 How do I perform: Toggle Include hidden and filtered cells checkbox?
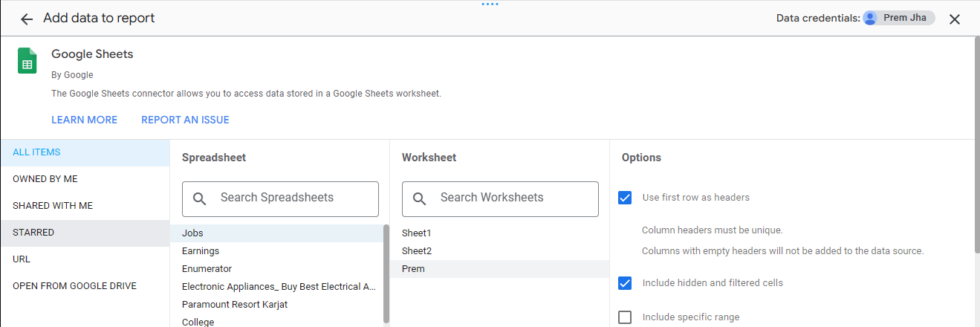tap(625, 283)
